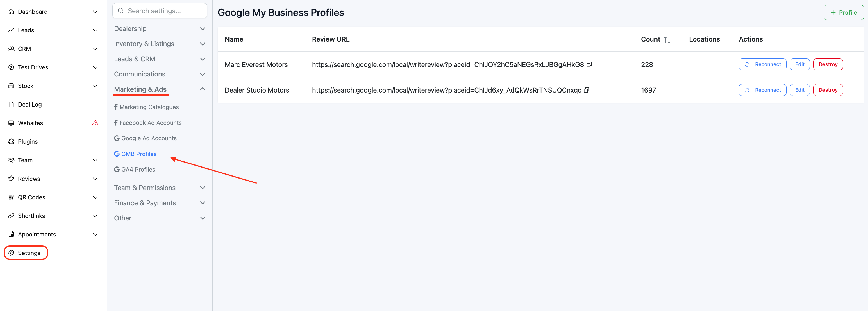
Task: Open Settings via gear icon
Action: (x=11, y=253)
